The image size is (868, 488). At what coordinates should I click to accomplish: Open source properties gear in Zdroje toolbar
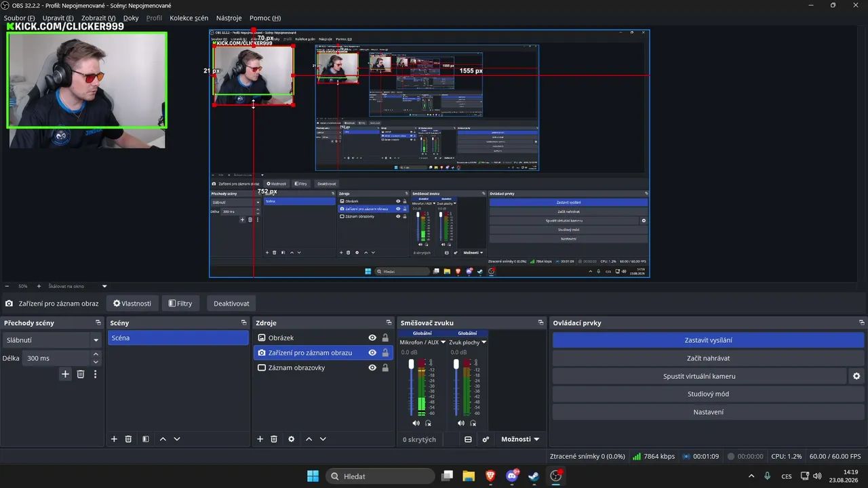point(292,439)
